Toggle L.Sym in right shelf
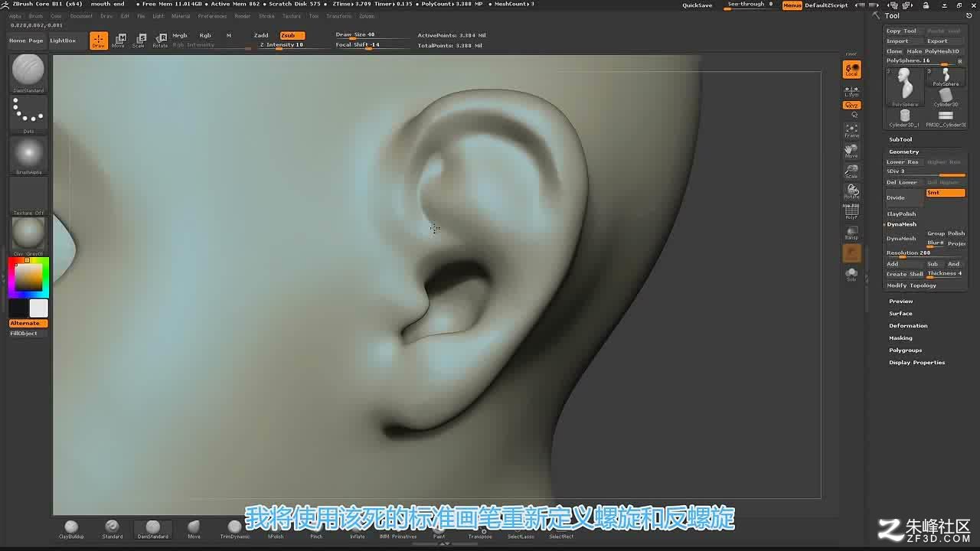 (x=851, y=91)
